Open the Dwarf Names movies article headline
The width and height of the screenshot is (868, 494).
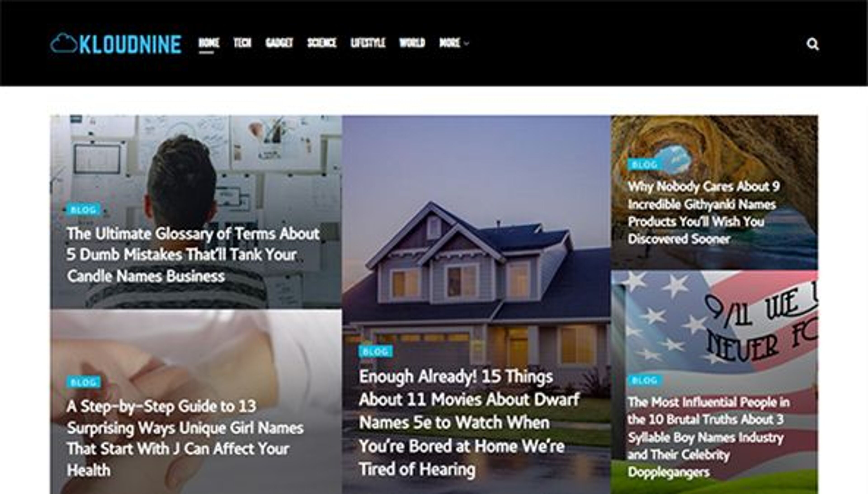(469, 423)
